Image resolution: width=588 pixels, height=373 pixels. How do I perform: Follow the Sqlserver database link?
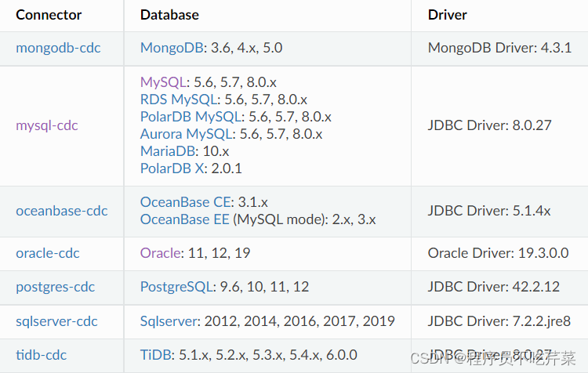coord(169,321)
